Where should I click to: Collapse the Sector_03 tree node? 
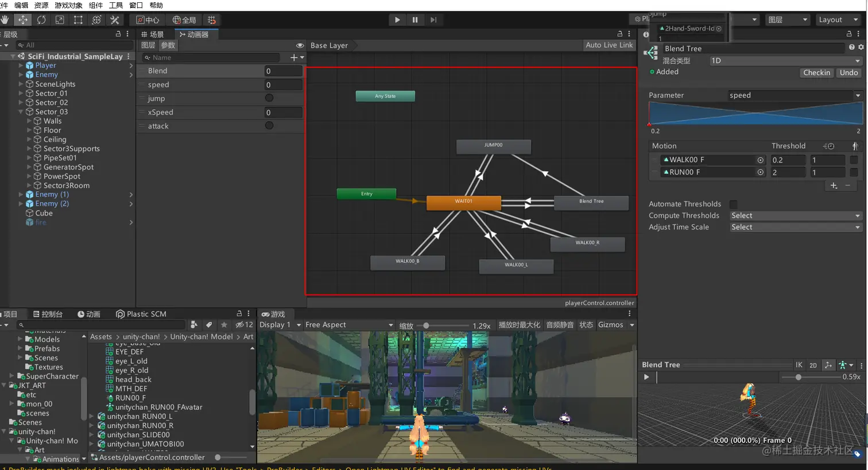(x=21, y=111)
